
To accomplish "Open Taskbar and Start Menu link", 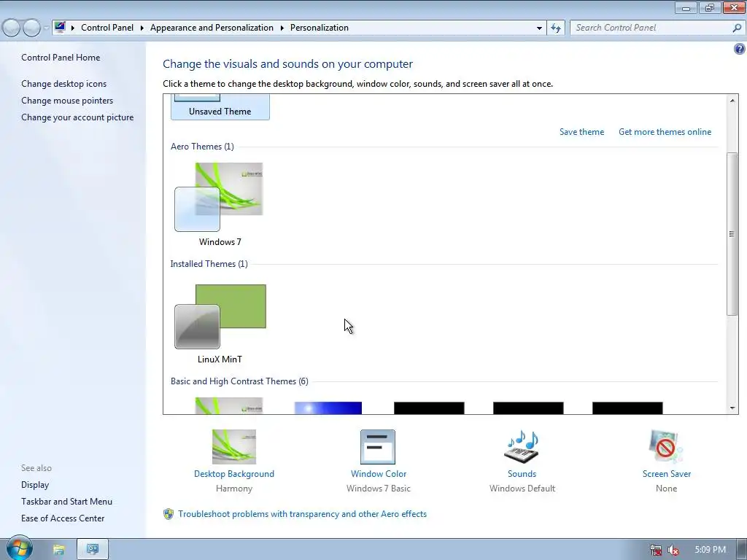I will coord(66,502).
